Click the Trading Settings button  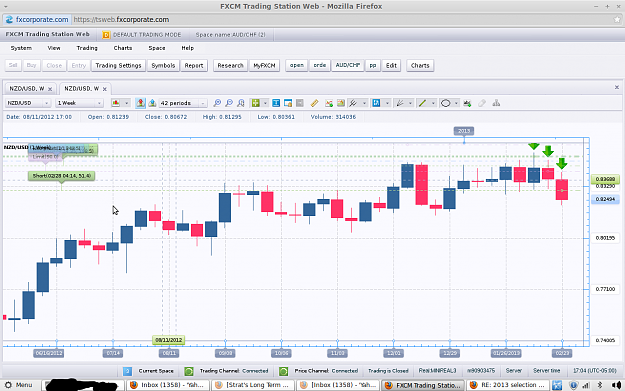pos(118,65)
